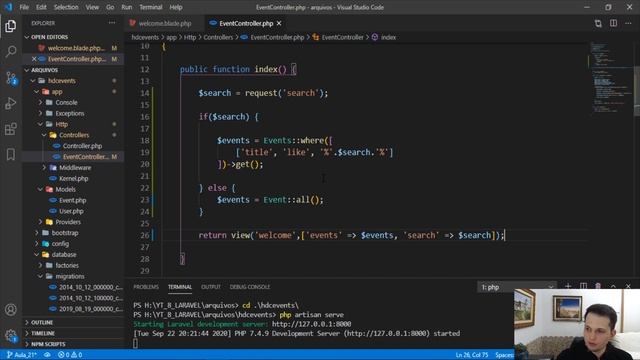Click the VS Code logo icon in title bar
Image resolution: width=640 pixels, height=360 pixels.
click(x=8, y=7)
